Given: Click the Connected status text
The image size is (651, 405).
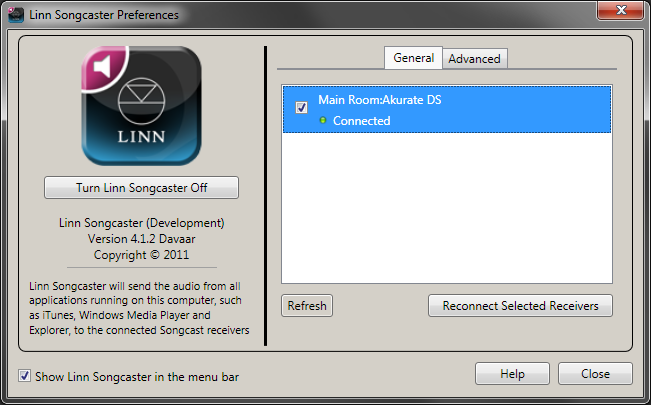Looking at the screenshot, I should (x=361, y=121).
